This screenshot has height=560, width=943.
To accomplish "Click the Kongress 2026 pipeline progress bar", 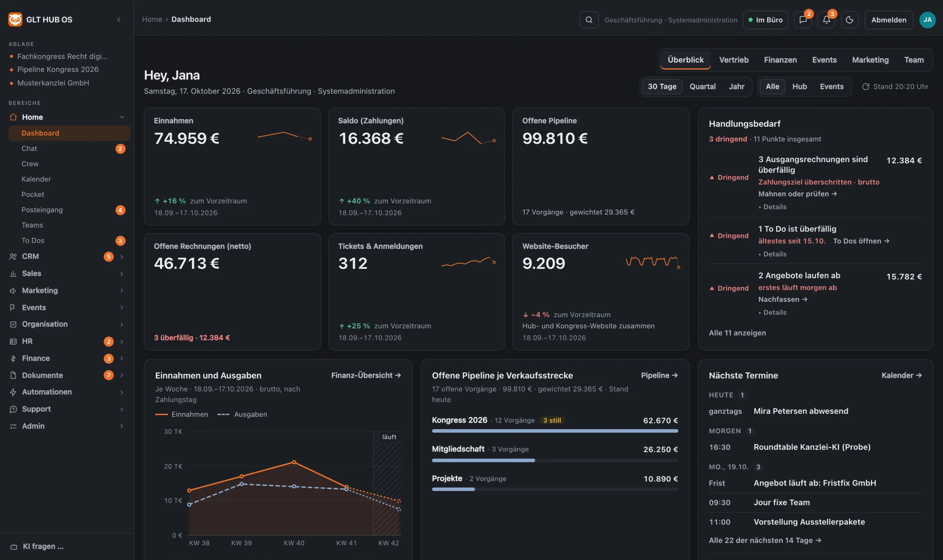I will (555, 431).
